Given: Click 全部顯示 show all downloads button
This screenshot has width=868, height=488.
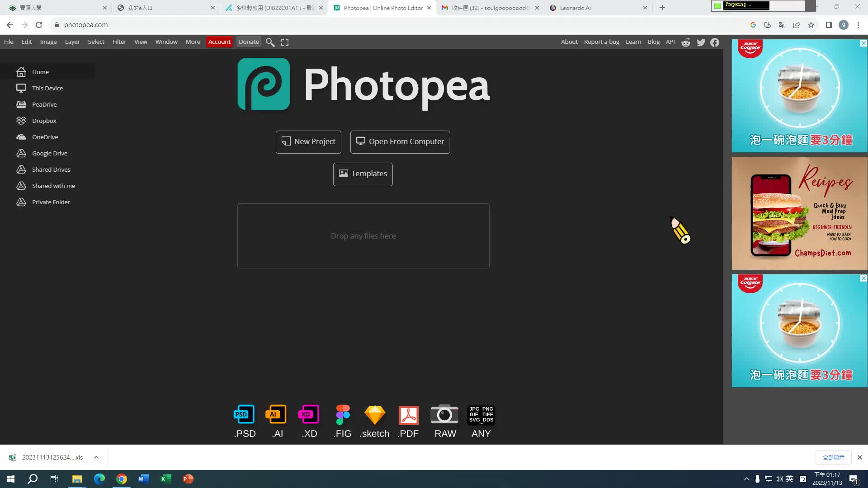Looking at the screenshot, I should coord(833,457).
